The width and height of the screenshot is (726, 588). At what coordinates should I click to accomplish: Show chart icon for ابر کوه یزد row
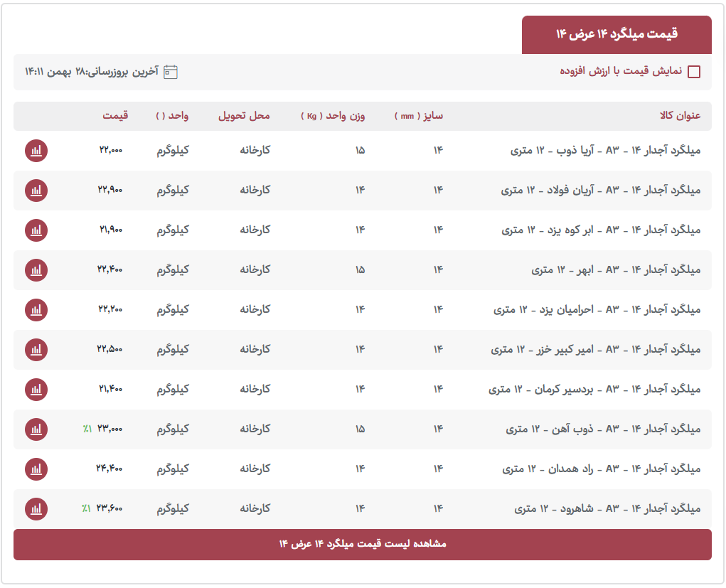(36, 230)
